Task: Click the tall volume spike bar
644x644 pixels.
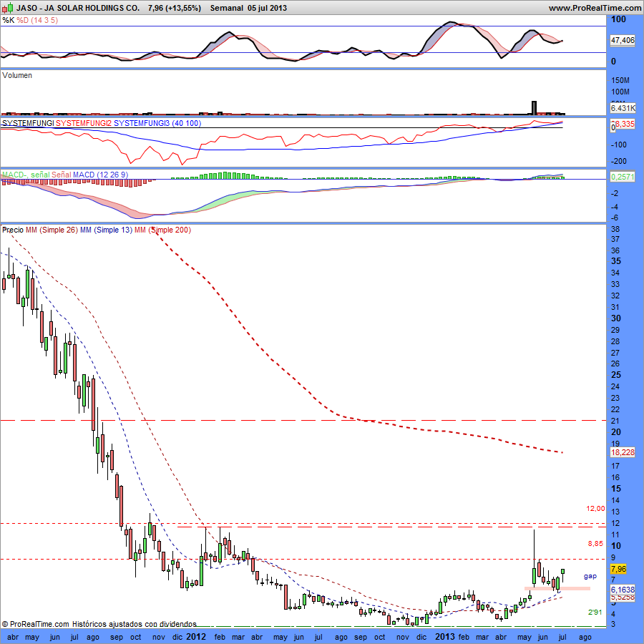Action: (534, 107)
